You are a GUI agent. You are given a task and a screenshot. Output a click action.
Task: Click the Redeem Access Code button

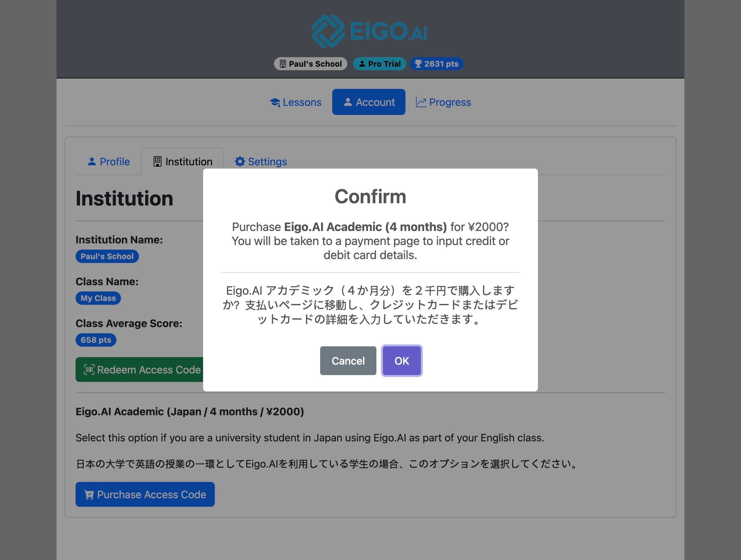[x=139, y=370]
